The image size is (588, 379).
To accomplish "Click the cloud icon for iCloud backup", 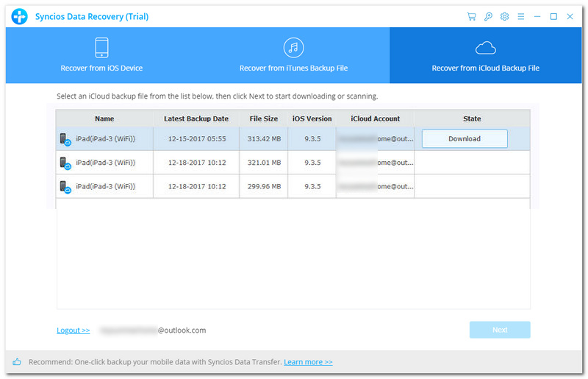I will [486, 48].
